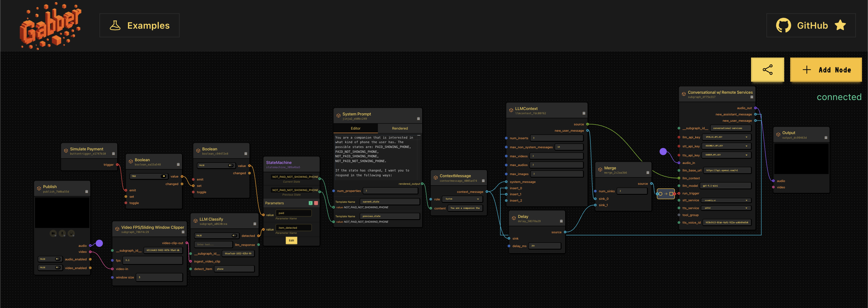Click the clipboard icon on Simulate Payment node
The height and width of the screenshot is (308, 868).
click(114, 154)
